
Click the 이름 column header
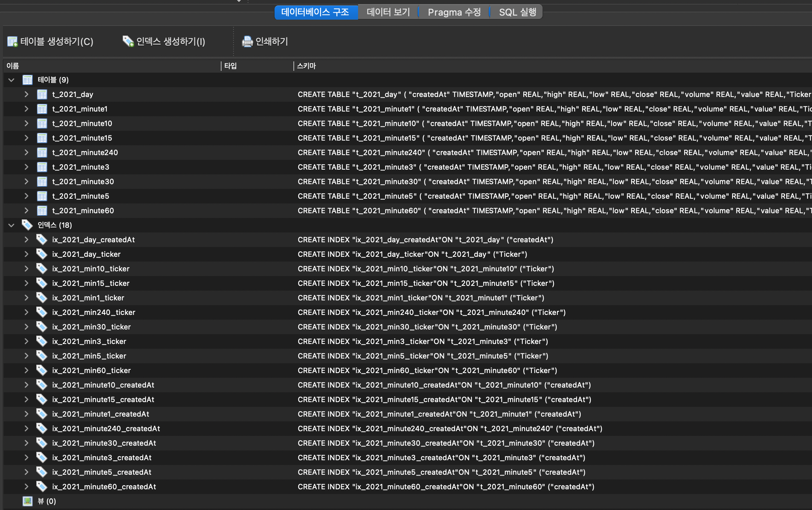(x=13, y=66)
